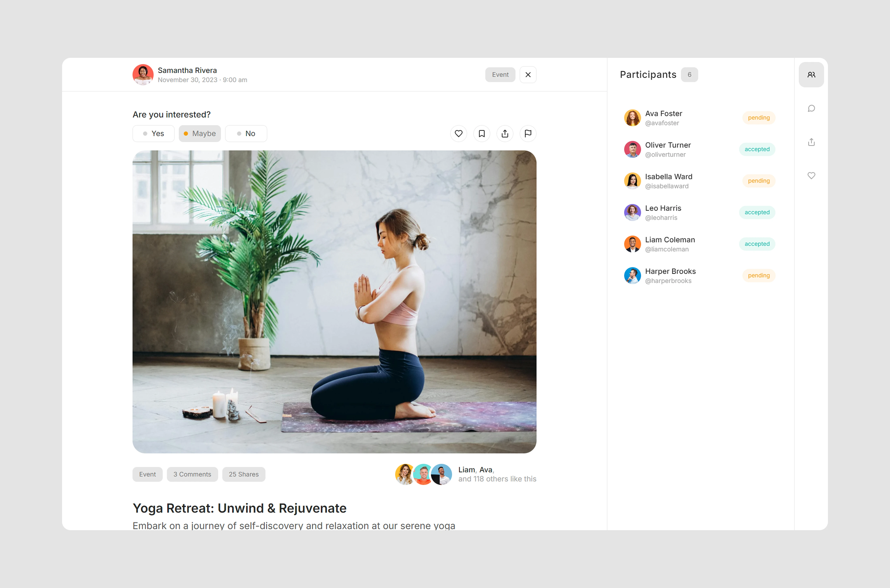Image resolution: width=890 pixels, height=588 pixels.
Task: Open likes via the heart icon in the sidebar
Action: pyautogui.click(x=811, y=175)
